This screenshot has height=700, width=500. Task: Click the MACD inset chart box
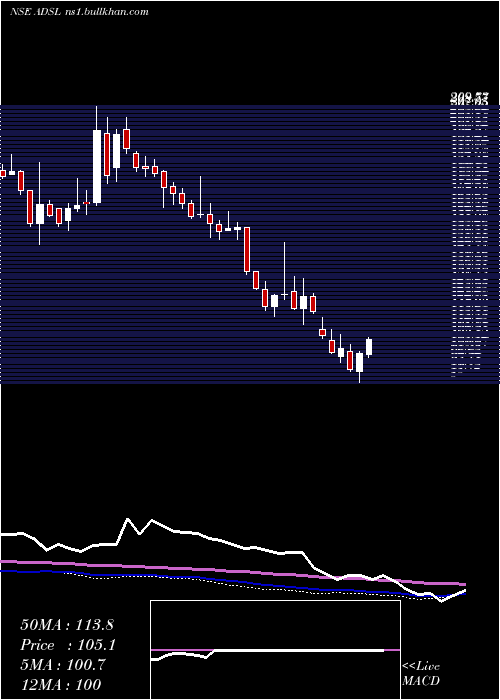click(x=275, y=650)
